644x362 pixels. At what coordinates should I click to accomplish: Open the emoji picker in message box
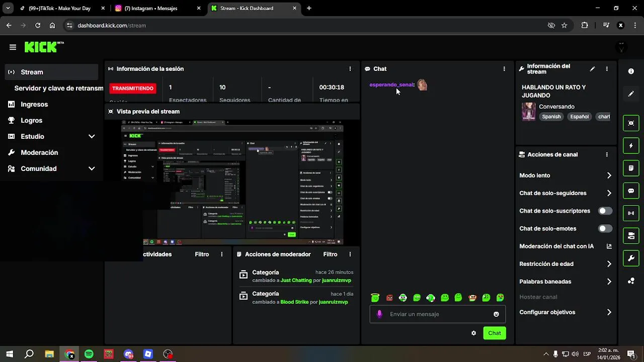pos(496,314)
